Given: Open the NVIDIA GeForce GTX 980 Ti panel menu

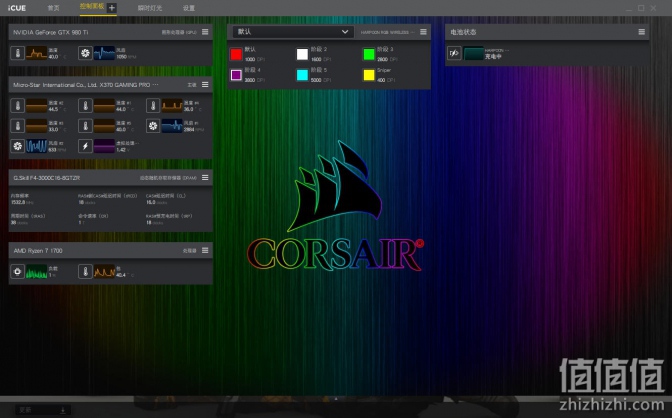Looking at the screenshot, I should tap(205, 32).
